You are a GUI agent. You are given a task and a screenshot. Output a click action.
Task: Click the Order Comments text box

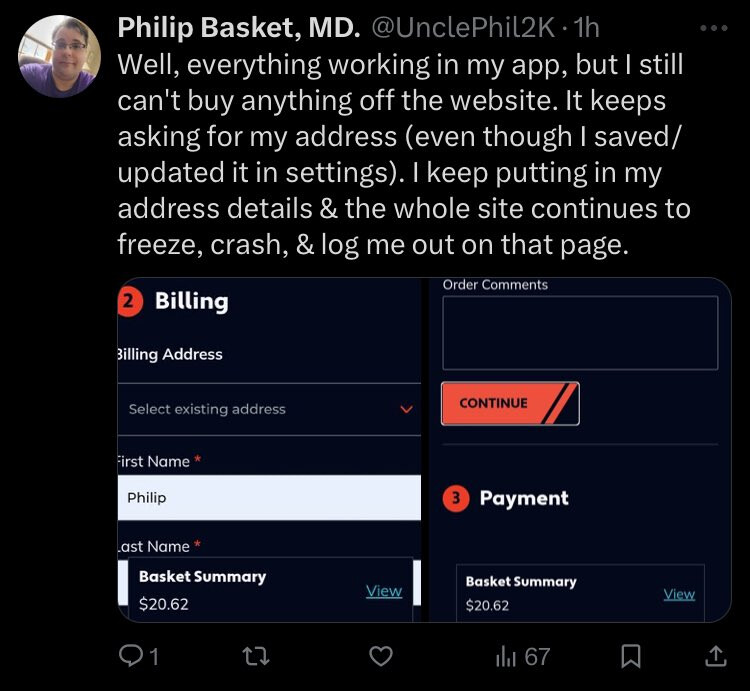[580, 333]
